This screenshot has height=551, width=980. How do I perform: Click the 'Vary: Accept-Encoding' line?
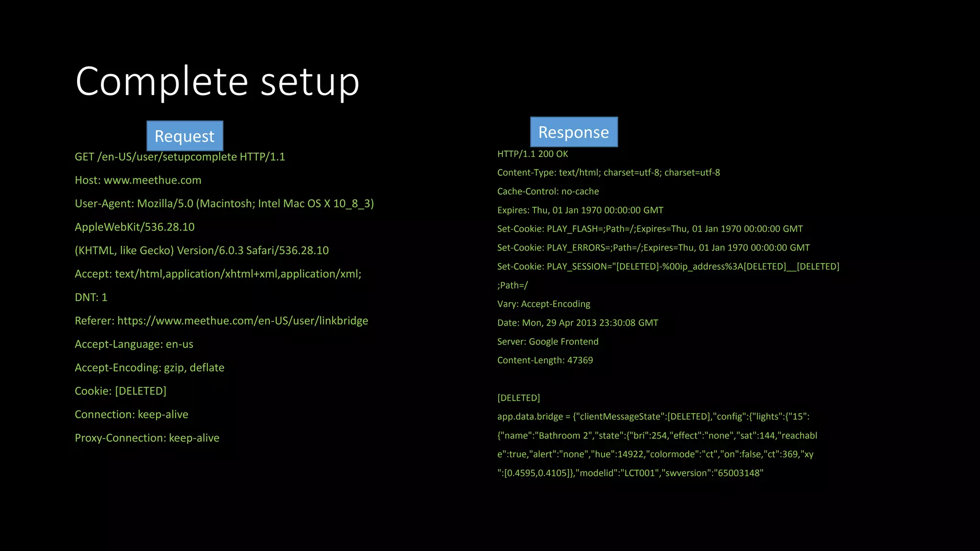544,304
